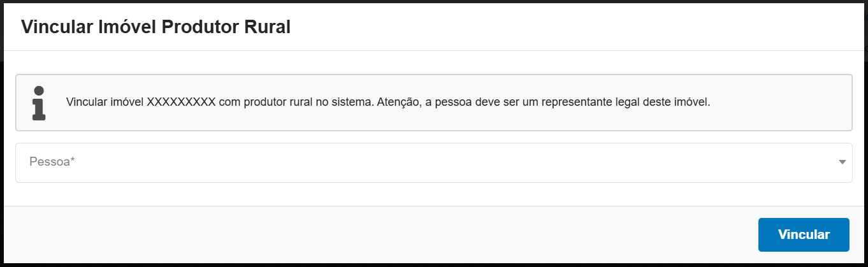Click empty header area right of the title

pos(574,27)
